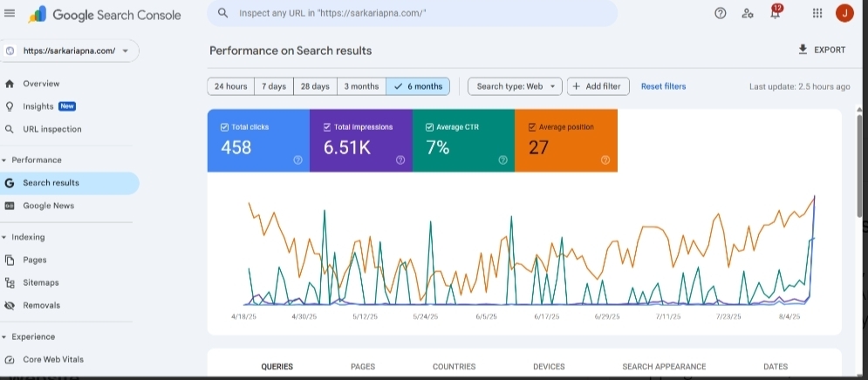
Task: Switch to the SEARCH APPEARANCE tab
Action: tap(664, 366)
